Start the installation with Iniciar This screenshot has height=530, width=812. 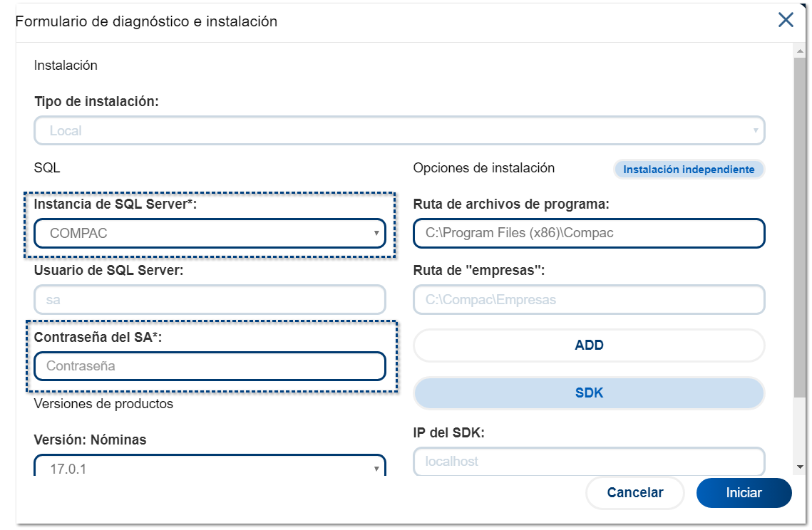coord(744,493)
